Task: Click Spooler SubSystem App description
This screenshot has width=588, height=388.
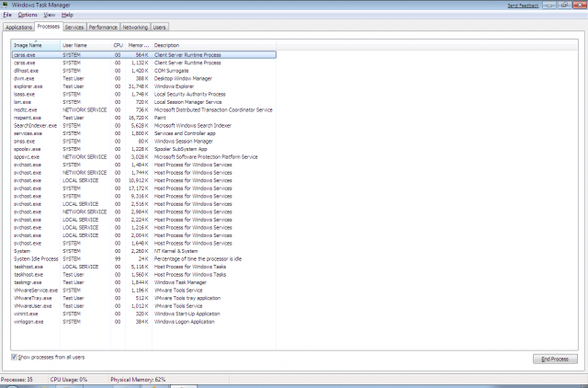Action: coord(180,149)
